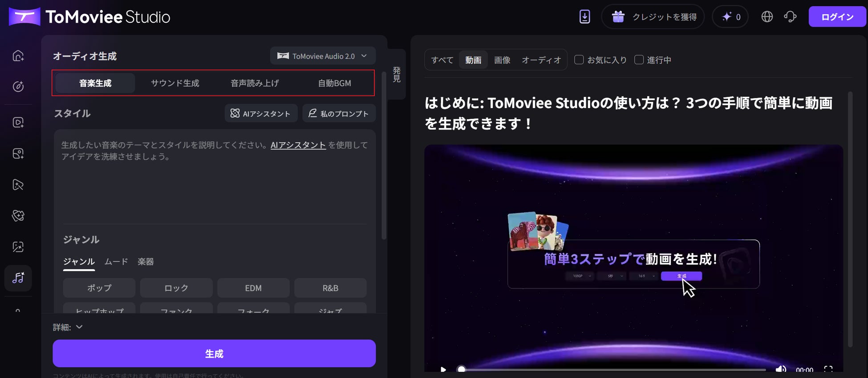
Task: Choose the ポップ genre chip
Action: 99,288
